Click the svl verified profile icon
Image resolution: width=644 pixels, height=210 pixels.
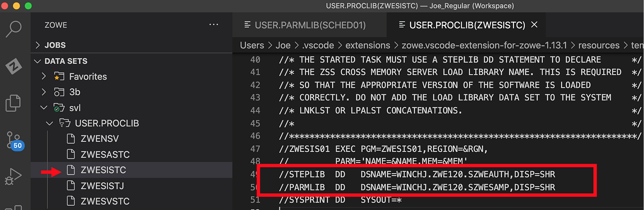(58, 108)
